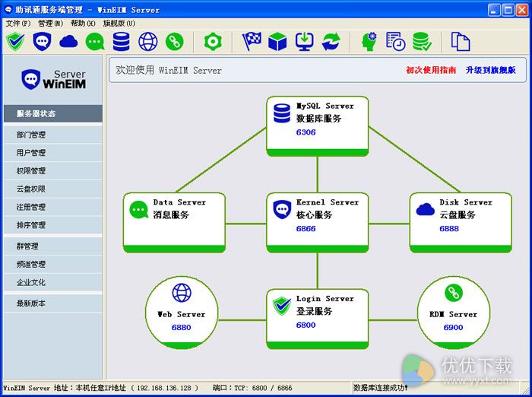Open 群管理 in the sidebar
The width and height of the screenshot is (532, 397).
(x=53, y=246)
